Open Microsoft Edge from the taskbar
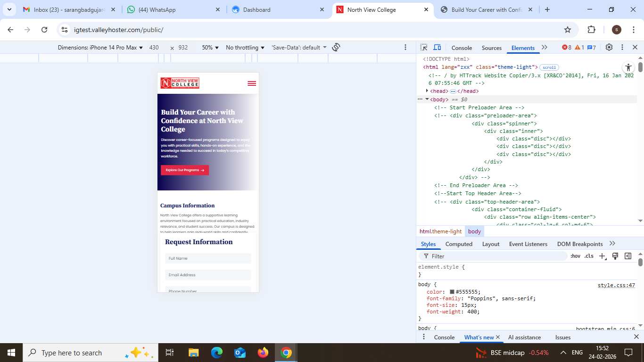 (216, 353)
